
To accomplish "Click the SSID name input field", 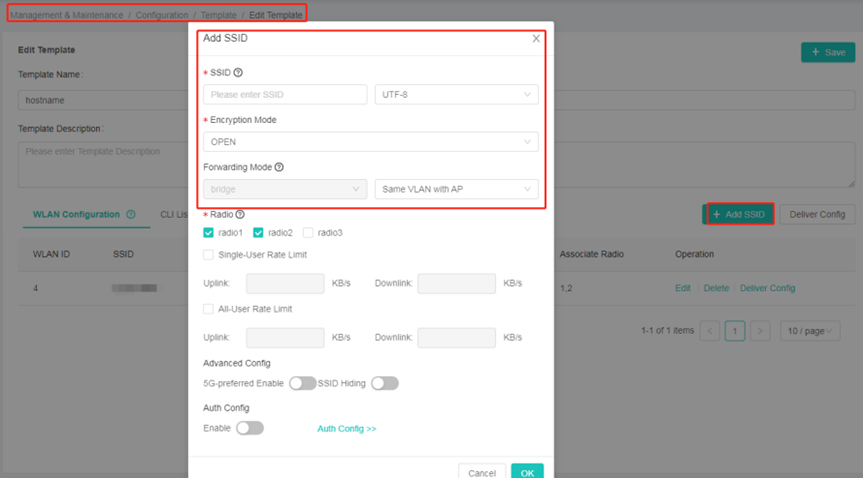I will tap(285, 95).
